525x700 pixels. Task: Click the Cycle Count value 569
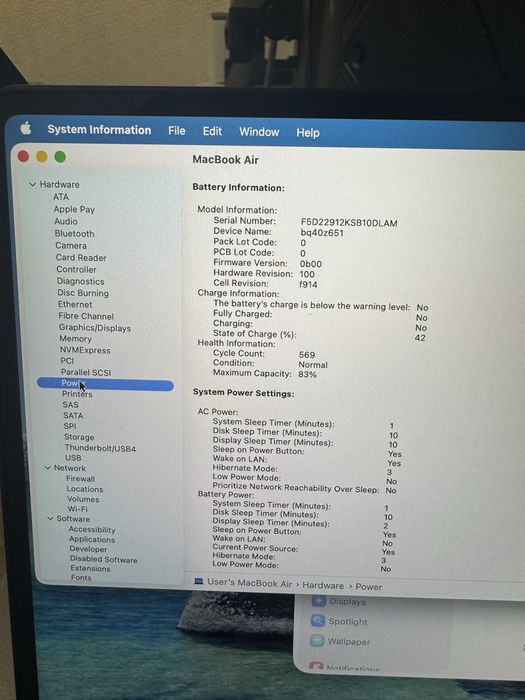pyautogui.click(x=307, y=354)
